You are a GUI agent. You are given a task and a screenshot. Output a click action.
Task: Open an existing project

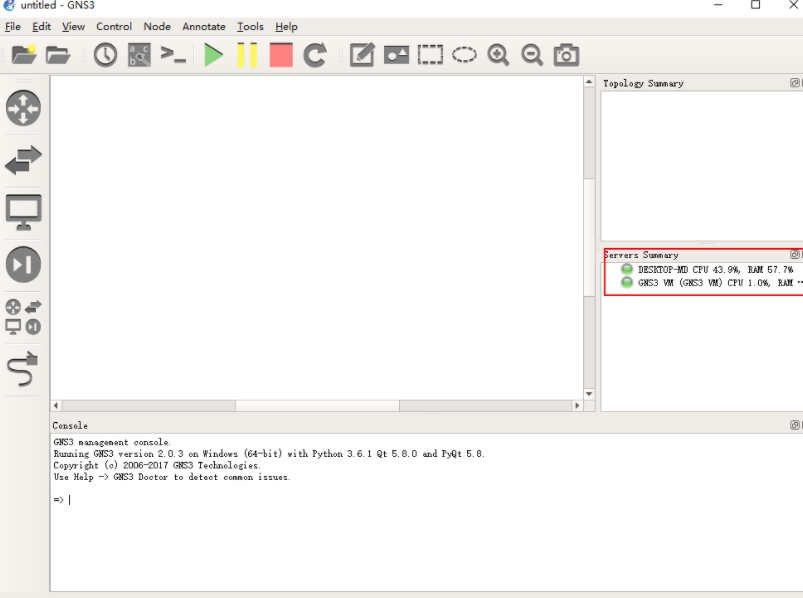(58, 55)
